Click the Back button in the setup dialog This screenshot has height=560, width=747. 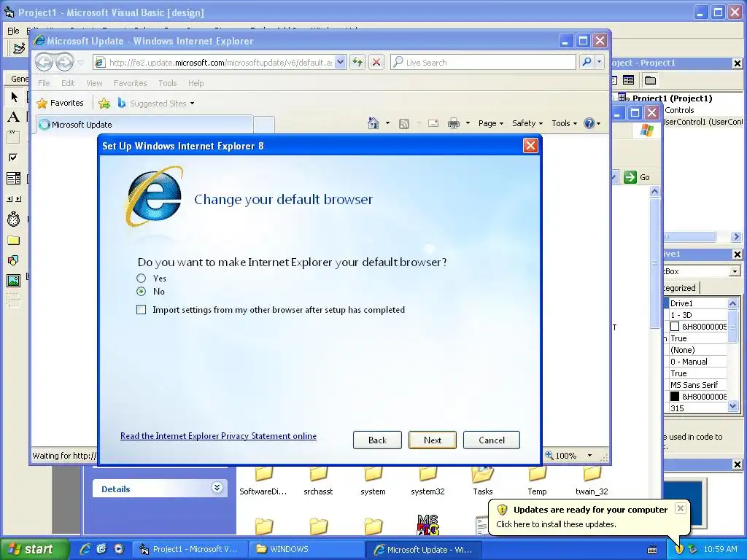(377, 440)
